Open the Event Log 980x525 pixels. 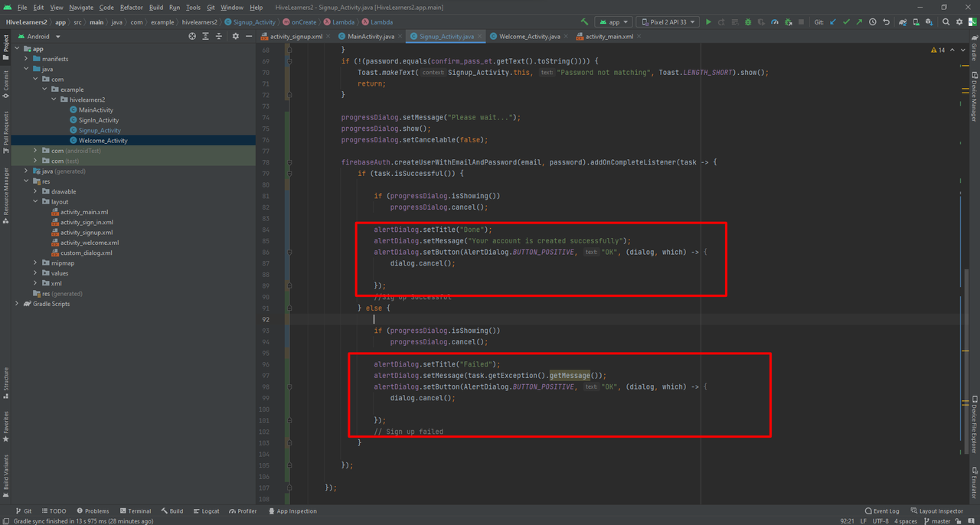(x=882, y=511)
